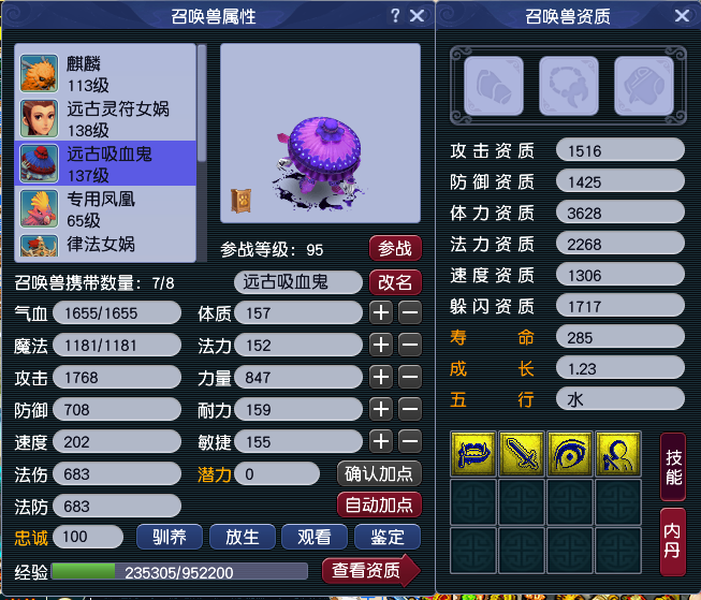Click the 专用凤凰 pet portrait

tap(39, 208)
